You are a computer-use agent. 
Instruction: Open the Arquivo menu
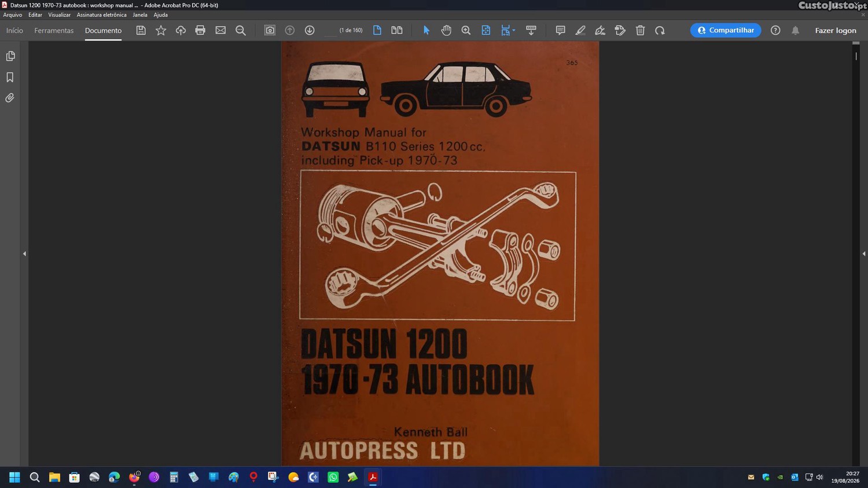coord(13,15)
